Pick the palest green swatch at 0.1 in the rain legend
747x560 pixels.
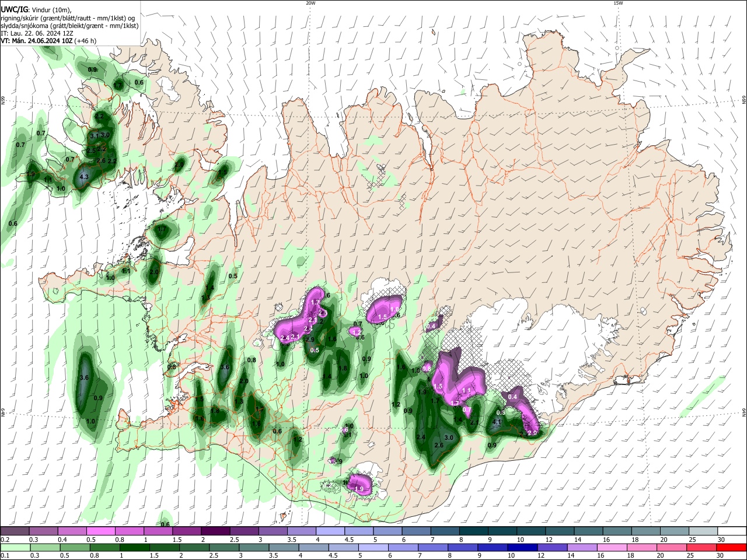pyautogui.click(x=16, y=547)
